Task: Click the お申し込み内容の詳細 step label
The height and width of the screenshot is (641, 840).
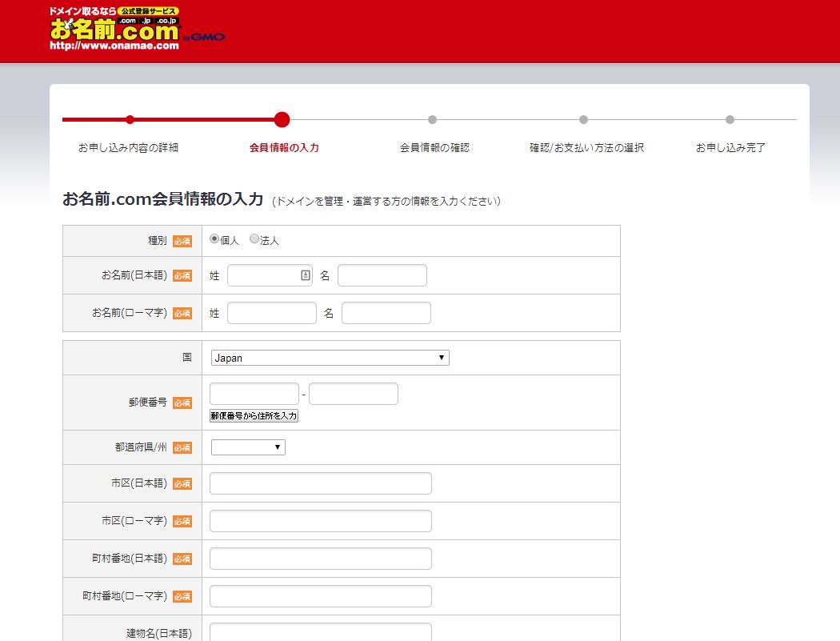Action: 129,147
